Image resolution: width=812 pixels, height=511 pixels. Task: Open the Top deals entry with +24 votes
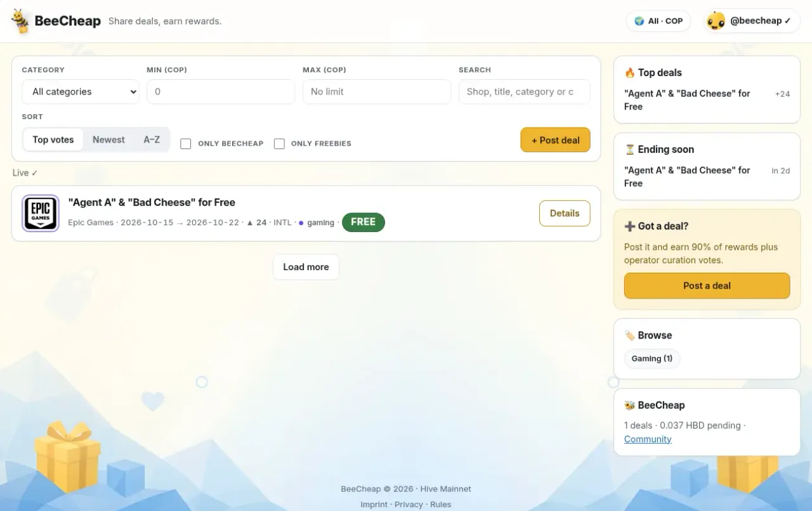707,100
